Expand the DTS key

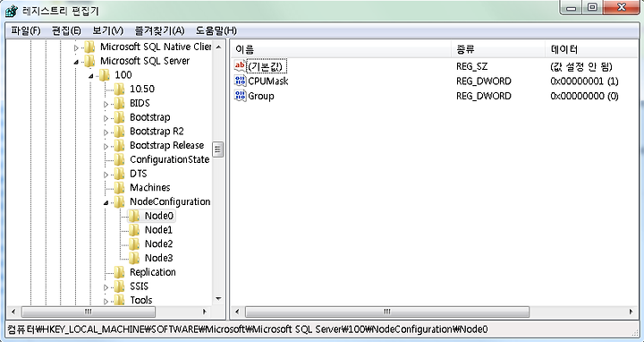point(106,175)
